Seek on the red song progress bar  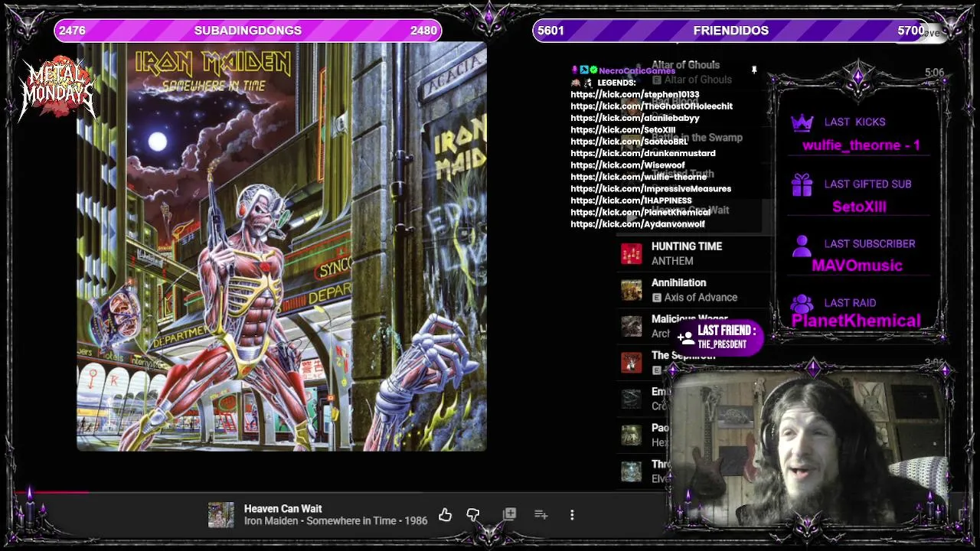coord(52,492)
